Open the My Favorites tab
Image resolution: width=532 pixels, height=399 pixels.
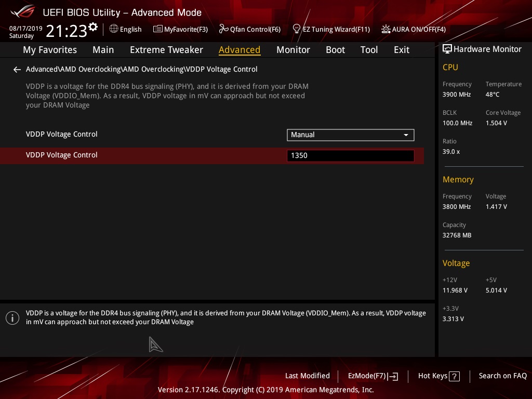coord(50,50)
